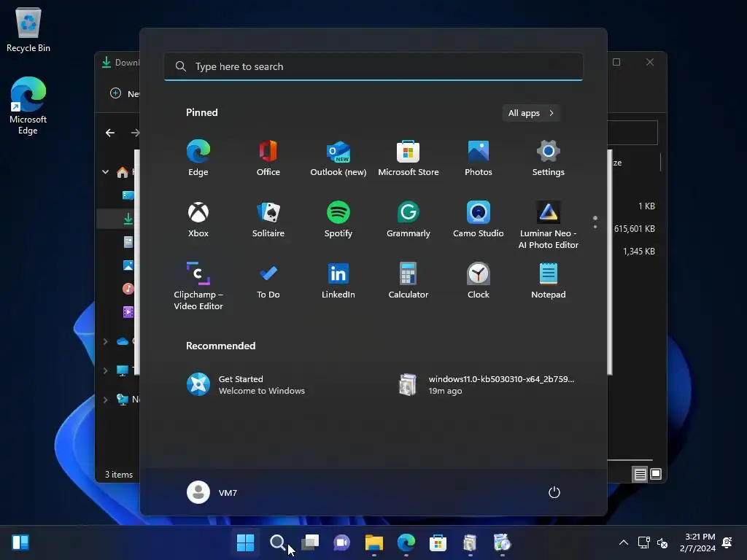Open Solitaire from Start menu

pos(268,219)
